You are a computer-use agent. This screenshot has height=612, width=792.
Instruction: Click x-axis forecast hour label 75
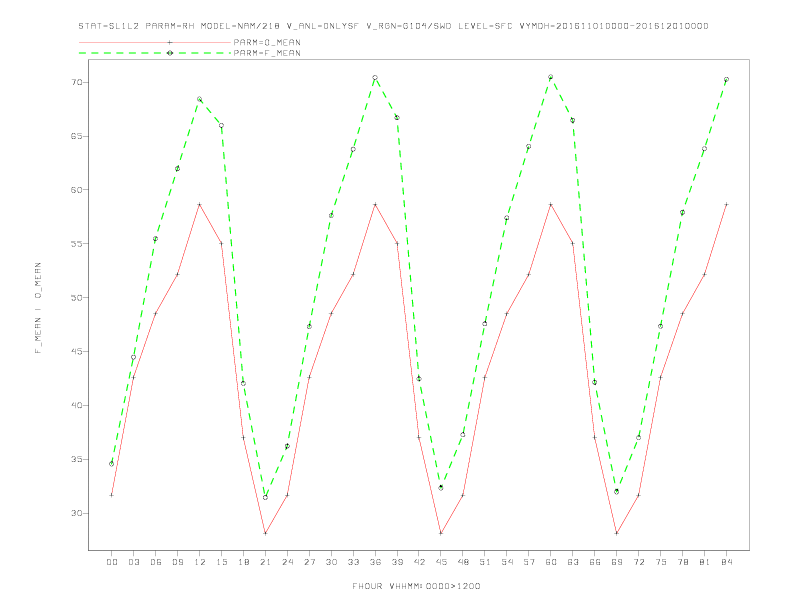click(x=661, y=562)
